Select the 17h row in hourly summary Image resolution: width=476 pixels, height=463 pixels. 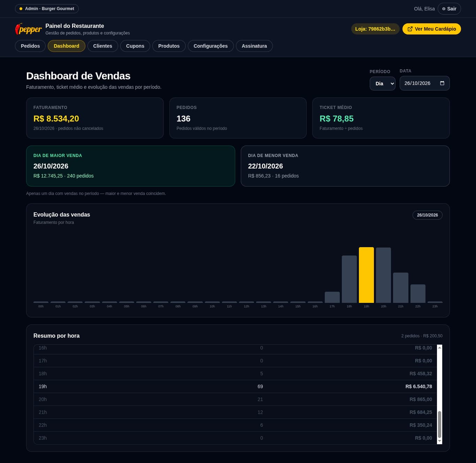[235, 361]
